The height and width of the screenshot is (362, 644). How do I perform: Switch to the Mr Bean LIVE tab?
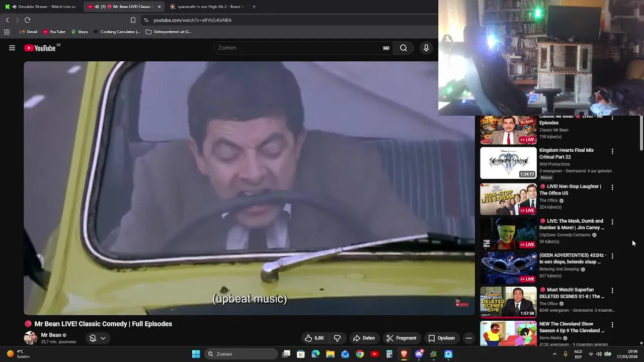[124, 7]
